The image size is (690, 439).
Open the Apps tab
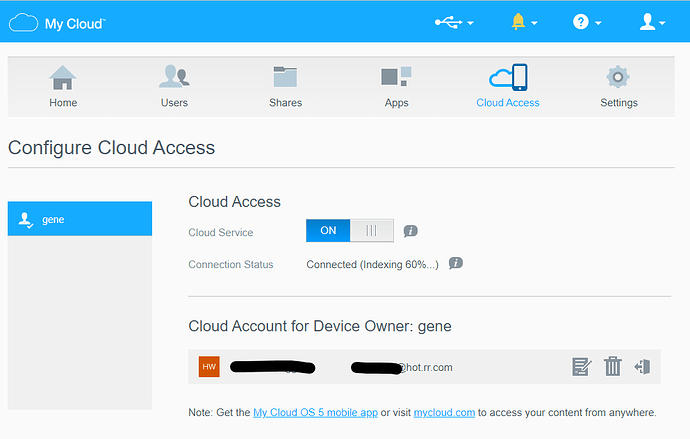[x=396, y=87]
